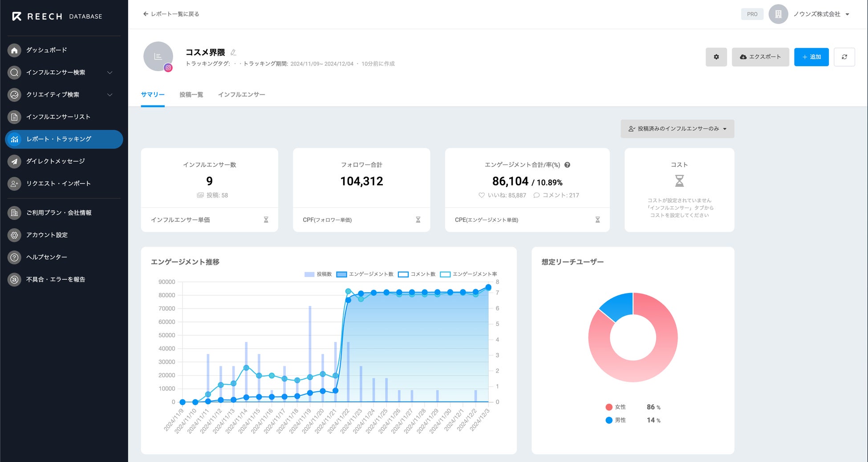Toggle 投稿数 legend in engagement chart
This screenshot has height=462, width=868.
click(x=318, y=274)
